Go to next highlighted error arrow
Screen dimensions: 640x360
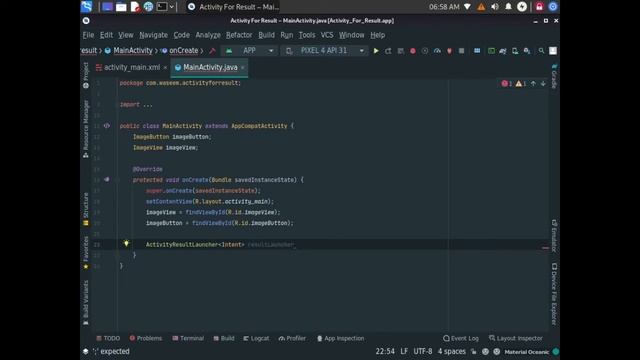543,84
